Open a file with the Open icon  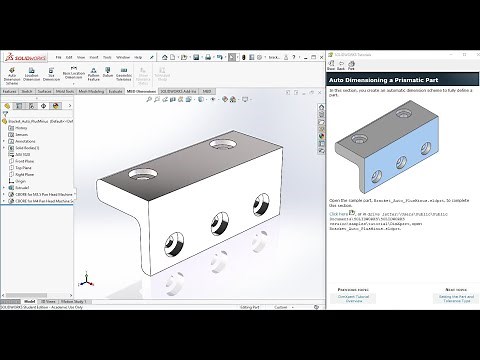(x=184, y=57)
